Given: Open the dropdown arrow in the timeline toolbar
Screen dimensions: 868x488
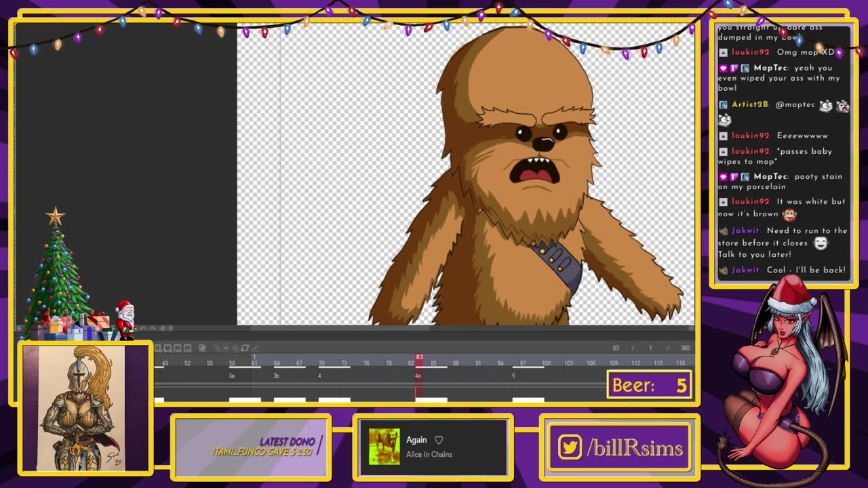Looking at the screenshot, I should (x=226, y=348).
